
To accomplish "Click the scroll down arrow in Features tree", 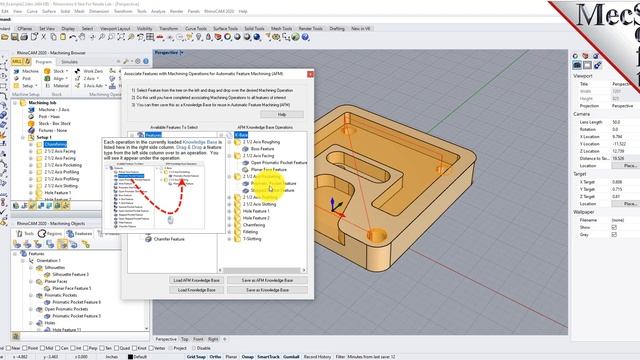I will (x=146, y=329).
